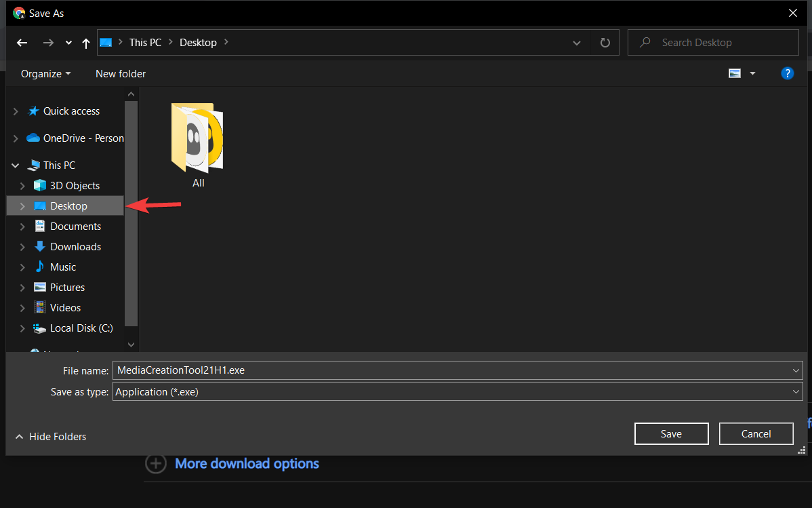Open the File name dropdown arrow
This screenshot has width=812, height=508.
(796, 370)
